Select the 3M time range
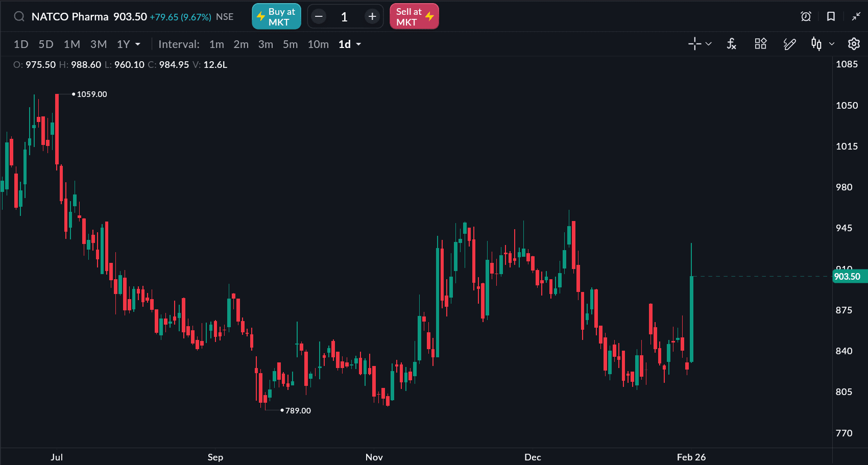Viewport: 868px width, 465px height. 99,44
